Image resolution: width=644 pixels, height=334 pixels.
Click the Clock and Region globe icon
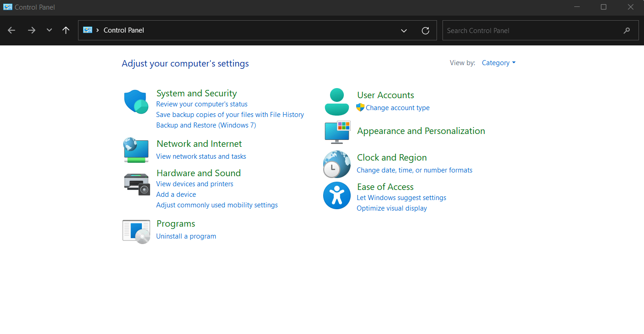337,164
